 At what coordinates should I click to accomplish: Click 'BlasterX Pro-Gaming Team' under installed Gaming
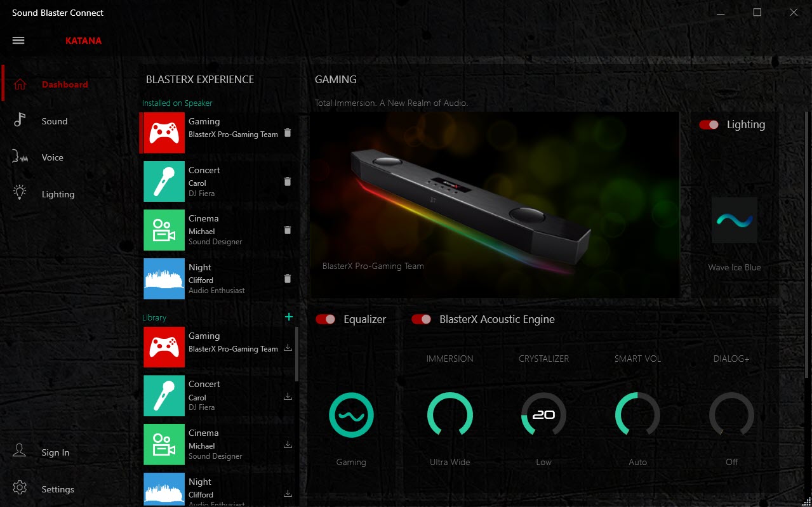coord(233,135)
